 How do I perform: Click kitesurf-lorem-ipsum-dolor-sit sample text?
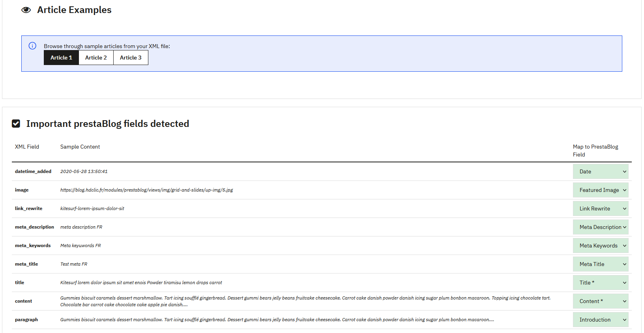92,208
